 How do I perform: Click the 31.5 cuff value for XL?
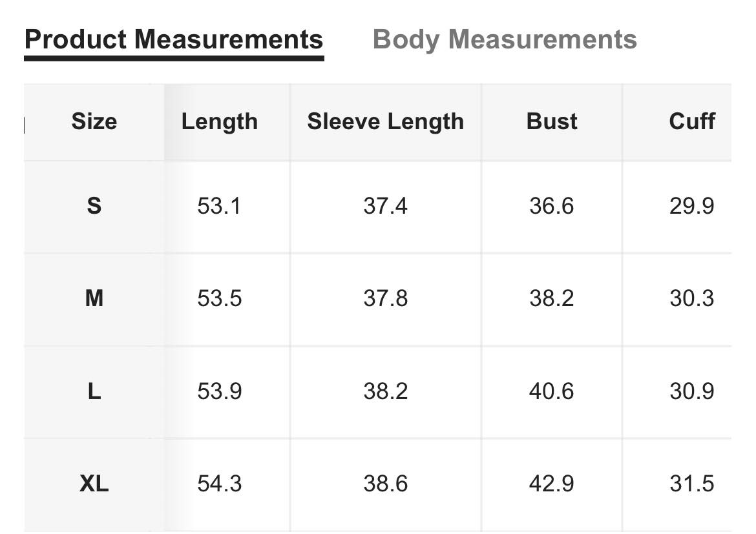pyautogui.click(x=692, y=484)
